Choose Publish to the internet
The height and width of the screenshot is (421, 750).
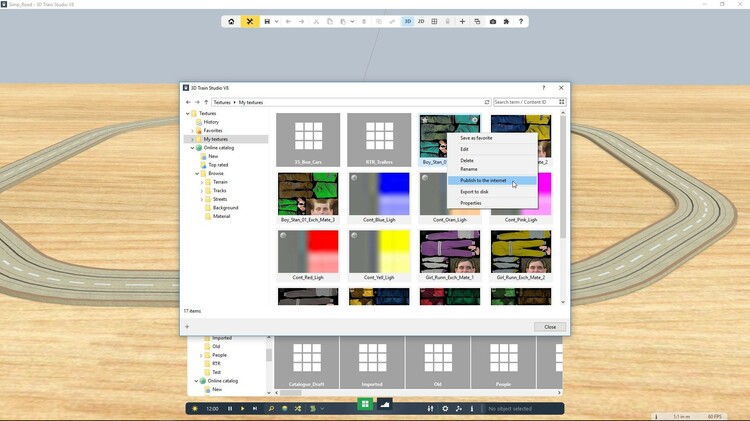492,180
